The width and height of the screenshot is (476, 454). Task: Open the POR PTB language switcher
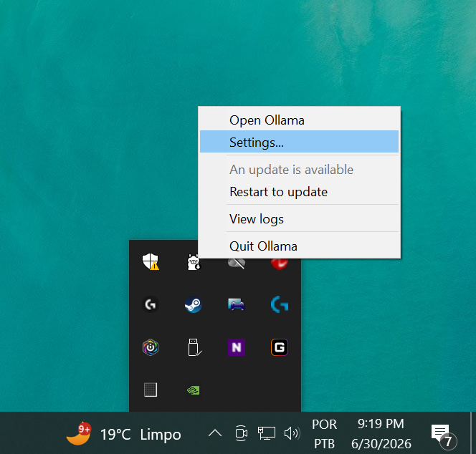(324, 434)
